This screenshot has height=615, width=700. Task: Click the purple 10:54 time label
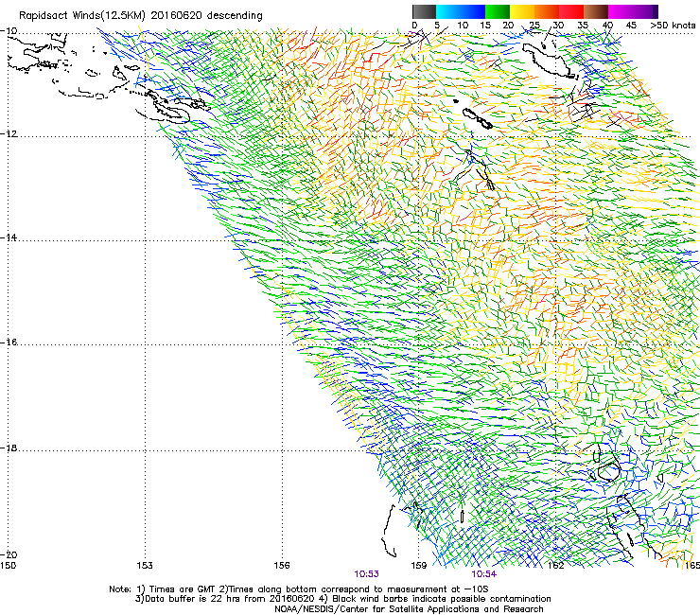tap(484, 574)
